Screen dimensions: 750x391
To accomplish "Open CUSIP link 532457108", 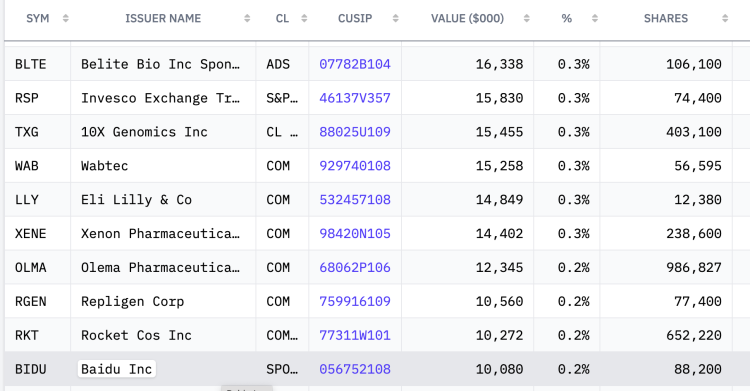I will coord(355,200).
